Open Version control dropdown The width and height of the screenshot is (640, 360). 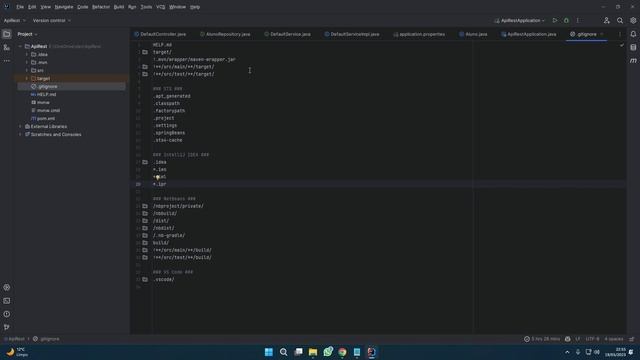tap(52, 20)
